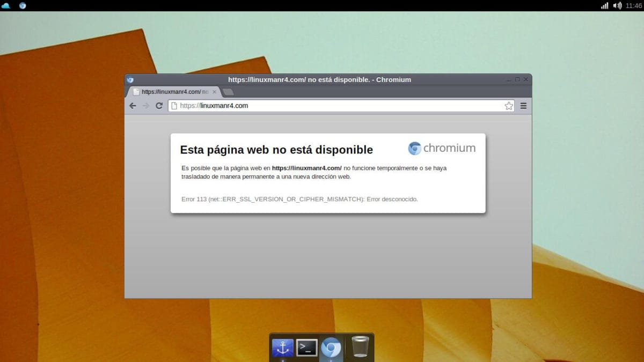Click the browser back arrow
644x362 pixels.
click(133, 106)
